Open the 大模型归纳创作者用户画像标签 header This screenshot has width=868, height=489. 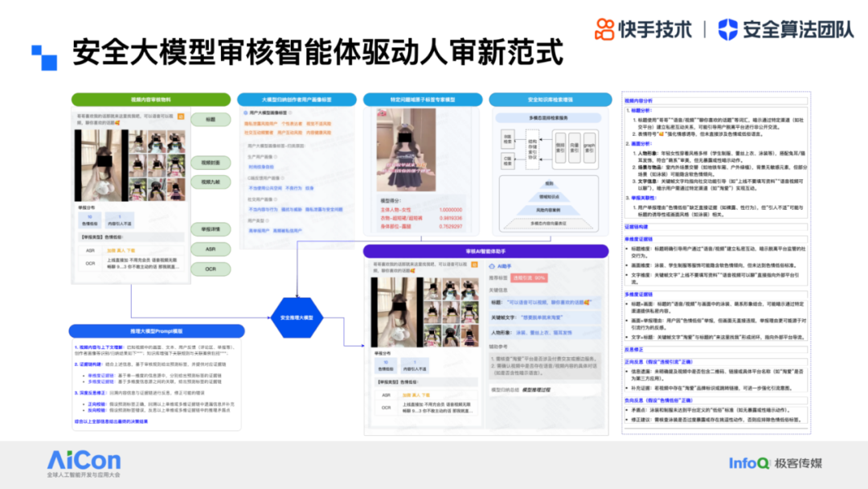(x=297, y=99)
